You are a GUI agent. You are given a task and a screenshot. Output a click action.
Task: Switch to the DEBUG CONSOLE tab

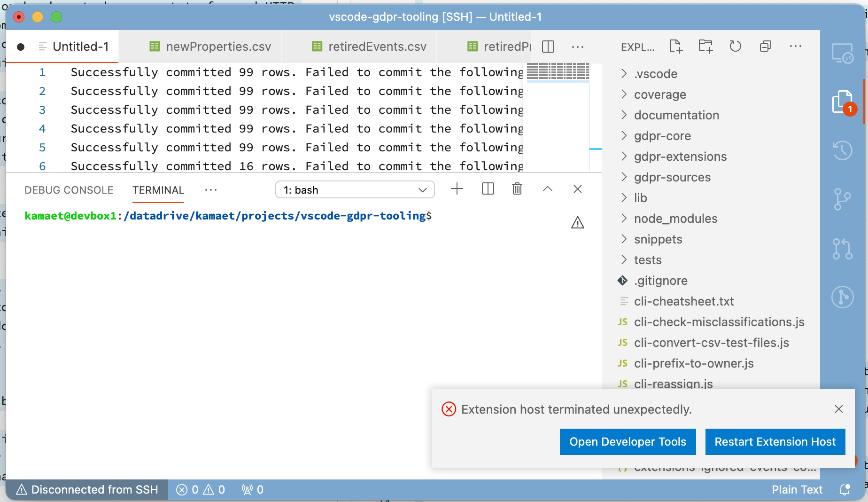[x=68, y=190]
